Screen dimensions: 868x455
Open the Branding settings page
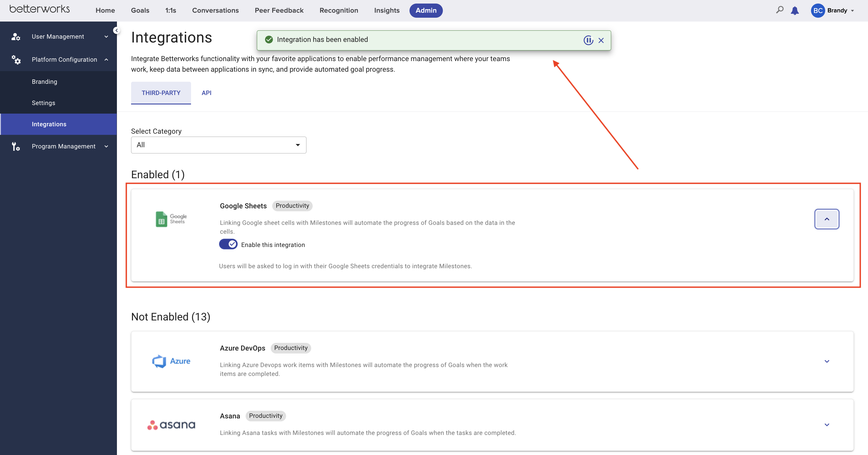(45, 81)
